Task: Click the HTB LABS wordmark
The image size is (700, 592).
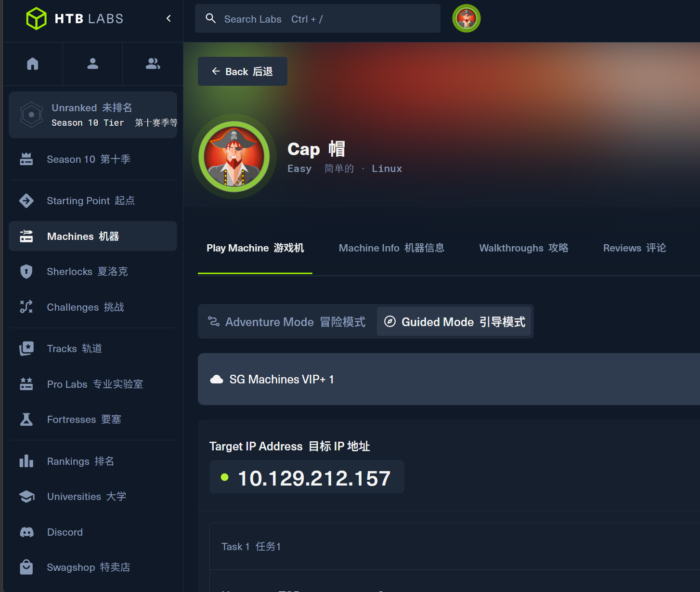Action: pos(89,19)
